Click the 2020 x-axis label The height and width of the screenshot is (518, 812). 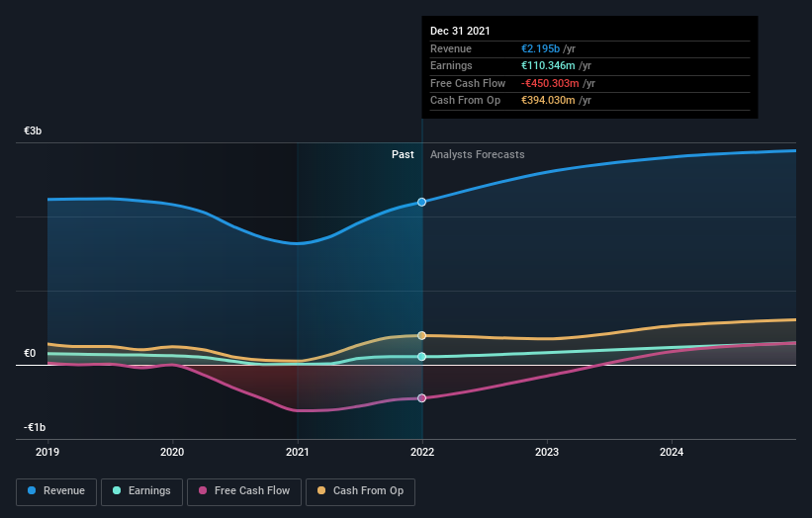172,453
